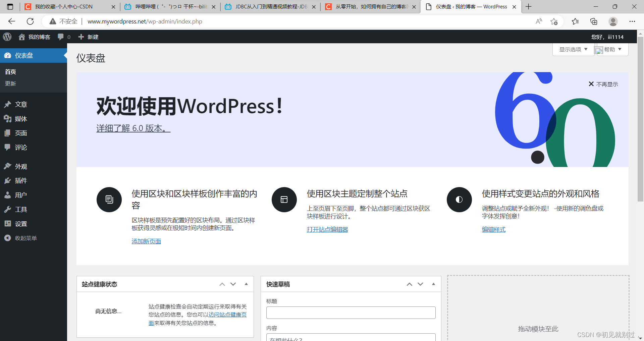Click the styles half-circle icon
The image size is (644, 341).
[459, 200]
